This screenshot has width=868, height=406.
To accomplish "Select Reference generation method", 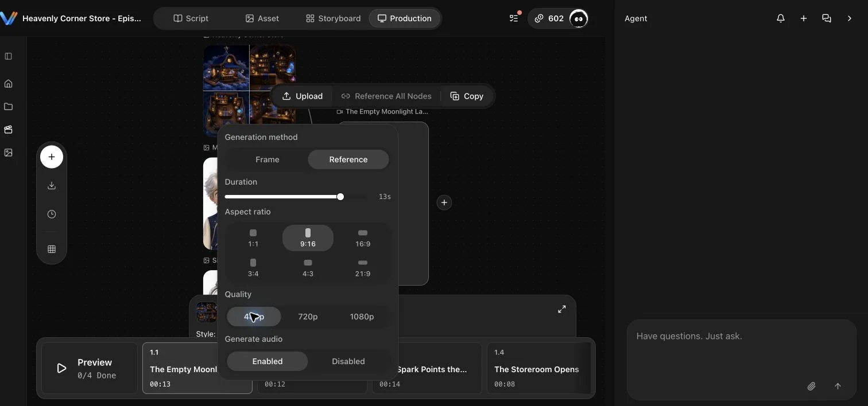I will [348, 159].
